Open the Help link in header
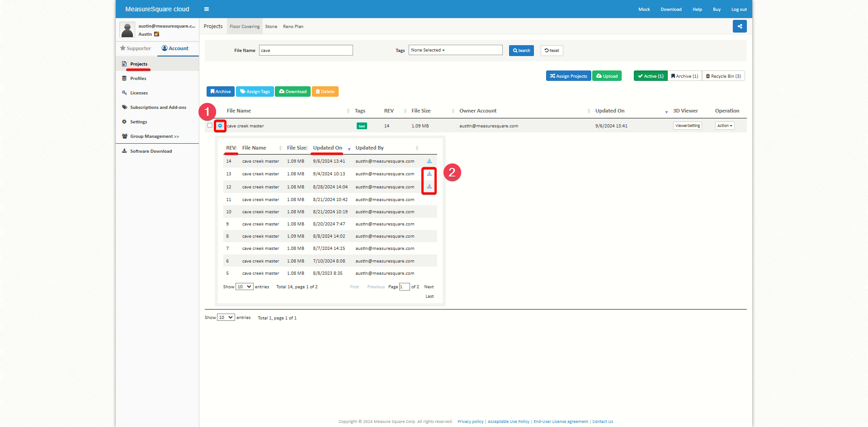Viewport: 868px width, 427px height. 697,9
